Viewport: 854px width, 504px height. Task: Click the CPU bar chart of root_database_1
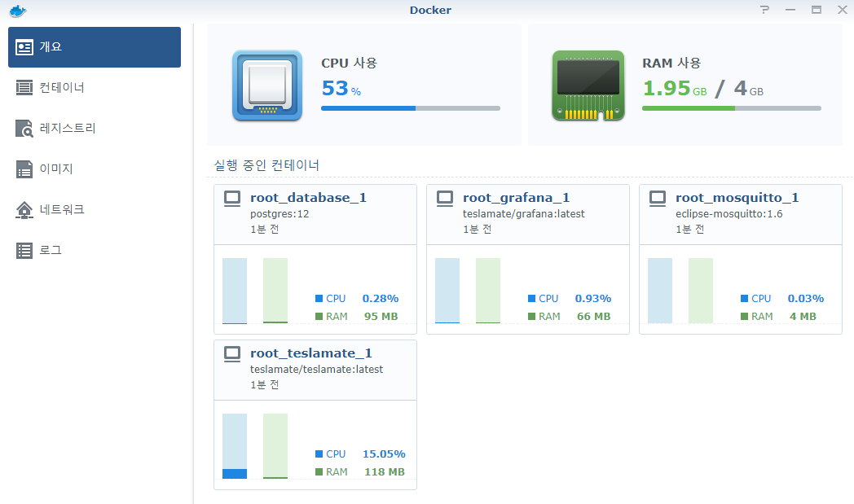235,291
